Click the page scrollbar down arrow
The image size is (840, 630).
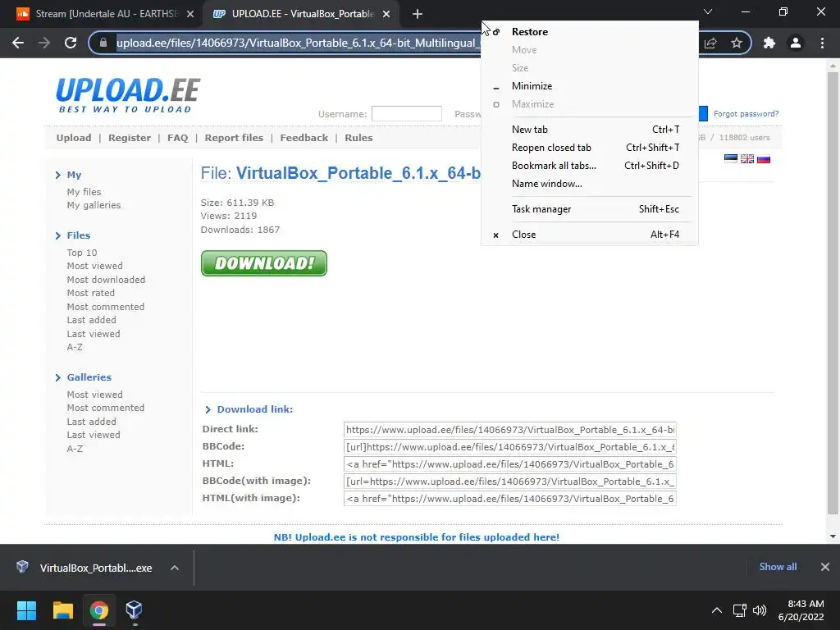[833, 536]
